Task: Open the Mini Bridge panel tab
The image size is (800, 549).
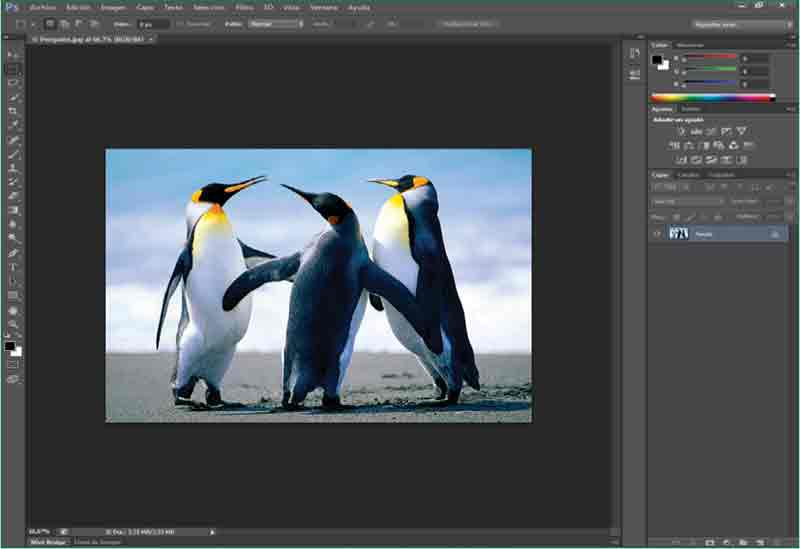Action: click(47, 542)
